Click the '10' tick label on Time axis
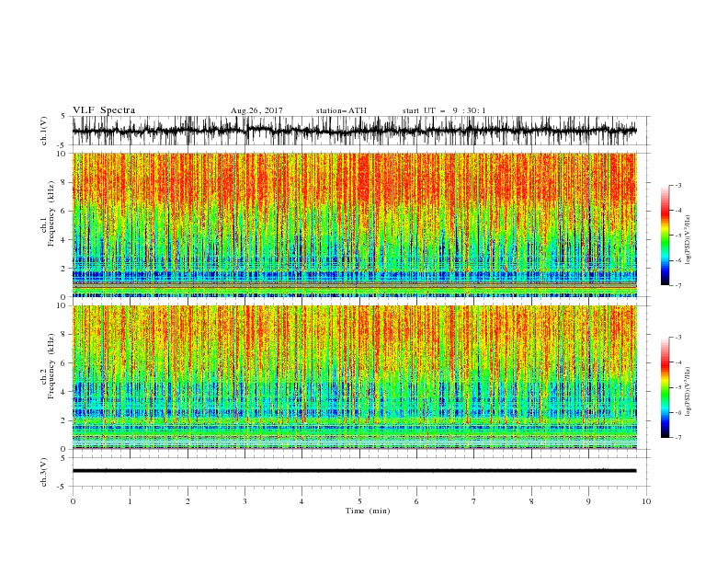Screen dimensions: 728x563 coord(646,501)
